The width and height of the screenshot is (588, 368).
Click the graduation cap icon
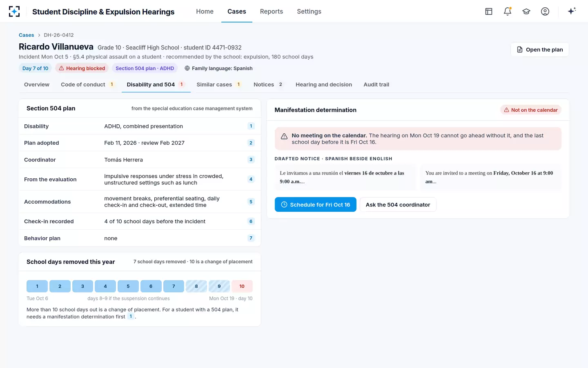pos(526,11)
